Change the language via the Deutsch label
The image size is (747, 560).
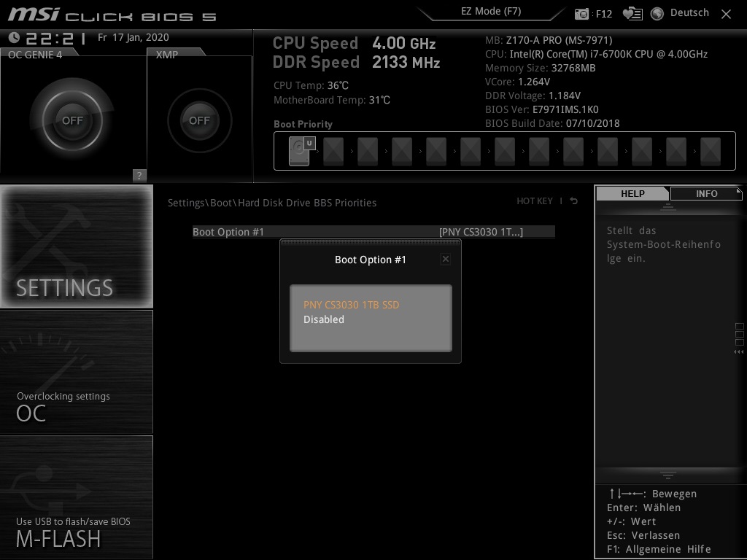tap(689, 13)
